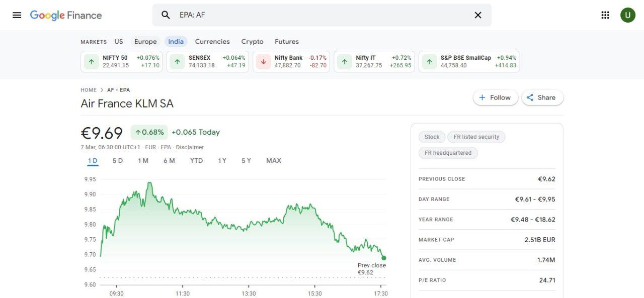The height and width of the screenshot is (298, 644).
Task: Open the SENSEX index card
Action: [208, 62]
